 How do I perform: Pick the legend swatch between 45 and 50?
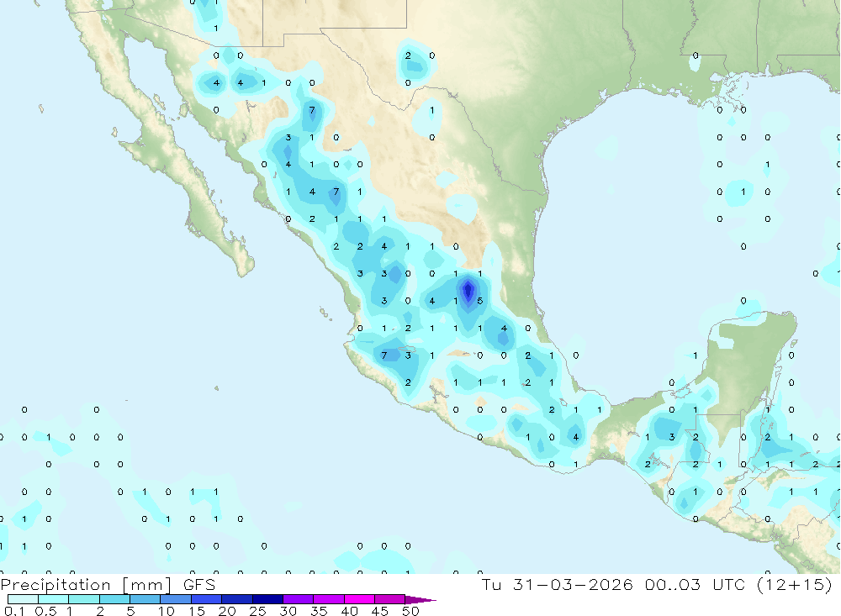pos(390,599)
